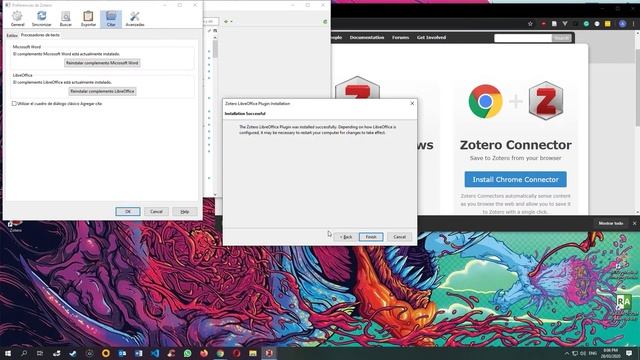Screen dimensions: 640x360
Task: Switch to the Estilos tab
Action: (x=12, y=36)
